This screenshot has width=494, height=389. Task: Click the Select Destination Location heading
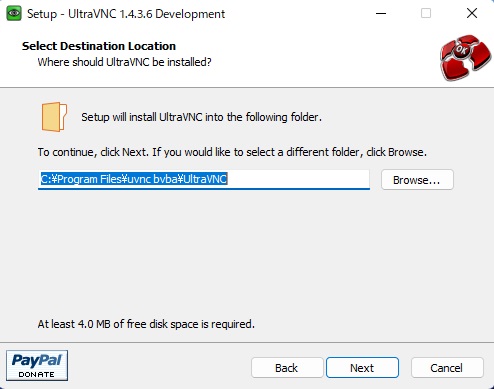click(x=99, y=46)
